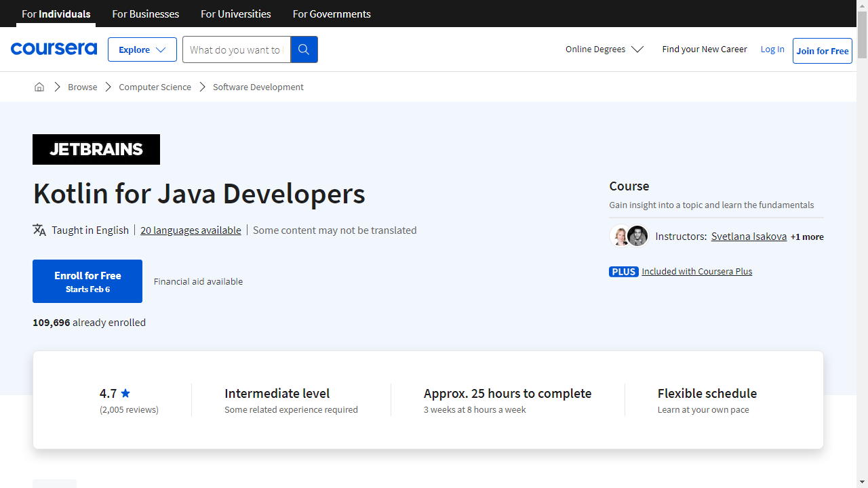Click the Flexible schedule heading
The width and height of the screenshot is (868, 488).
707,393
